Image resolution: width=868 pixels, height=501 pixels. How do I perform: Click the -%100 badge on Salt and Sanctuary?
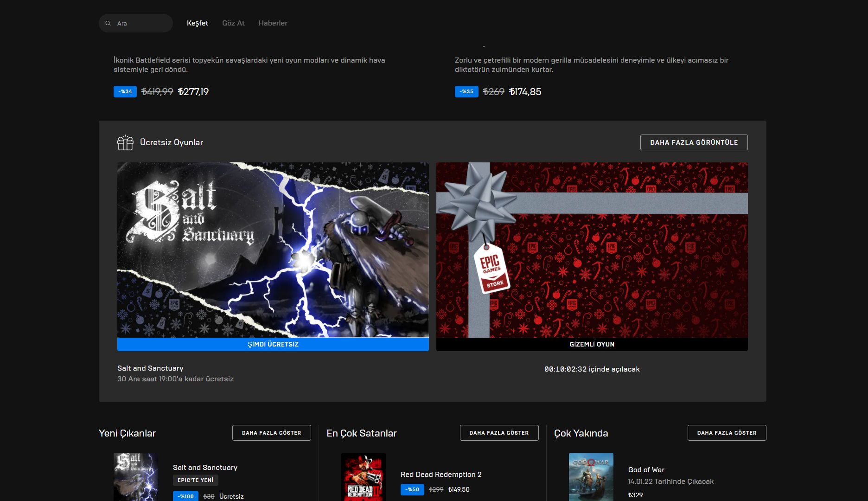coord(185,495)
